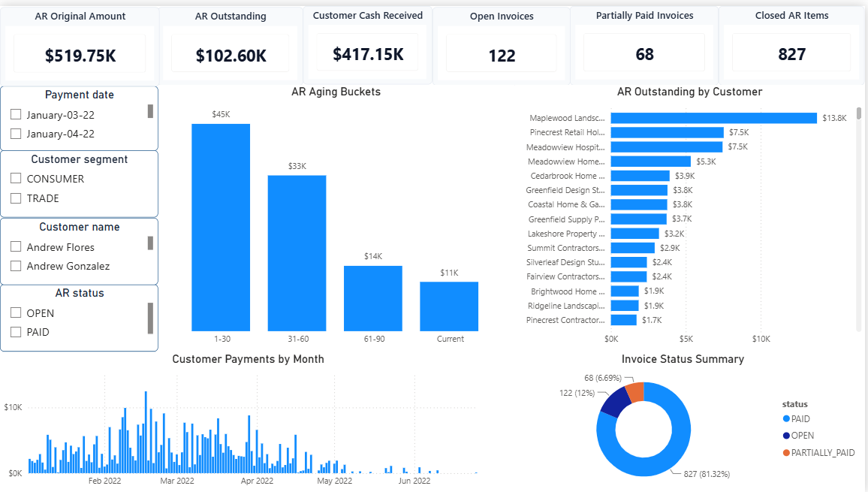Click the Meadowview Hospit... bar
Image resolution: width=868 pixels, height=492 pixels.
[x=667, y=146]
